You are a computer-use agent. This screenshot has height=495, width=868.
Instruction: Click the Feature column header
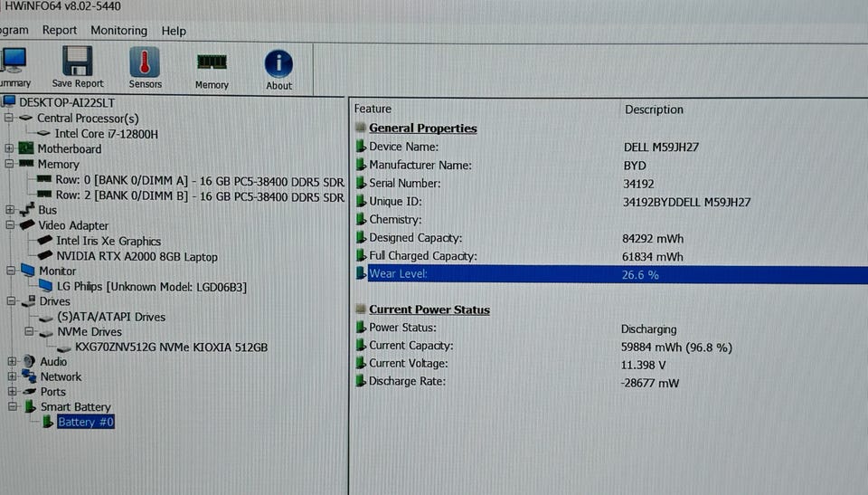click(x=373, y=109)
